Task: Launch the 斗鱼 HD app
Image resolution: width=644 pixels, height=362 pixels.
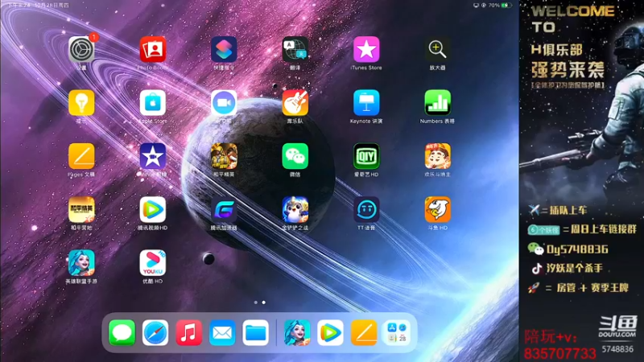Action: (x=437, y=210)
